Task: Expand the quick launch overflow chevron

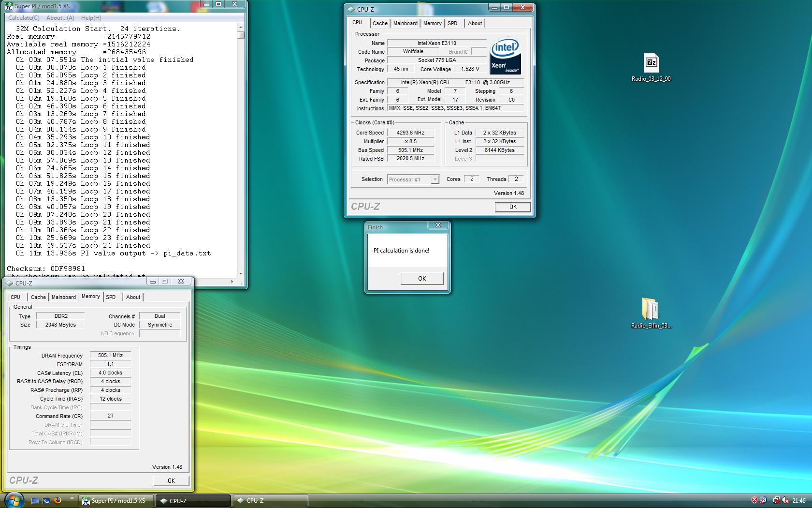Action: [72, 498]
